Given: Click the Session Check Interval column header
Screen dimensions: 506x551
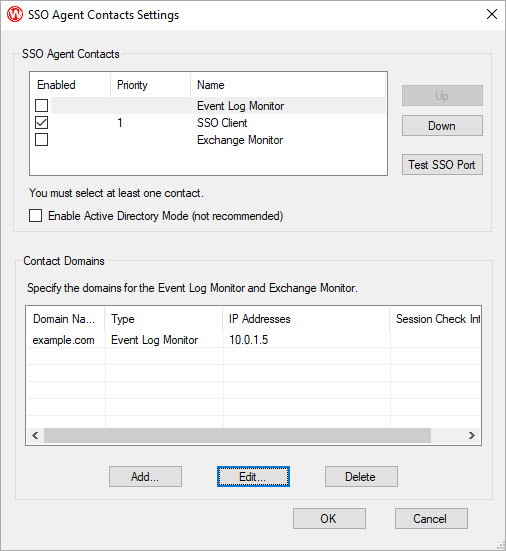Looking at the screenshot, I should click(435, 319).
